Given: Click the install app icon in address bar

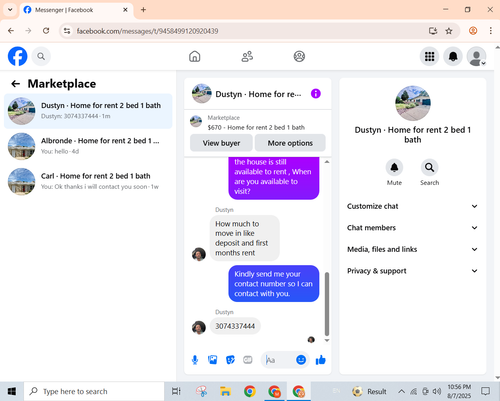Looking at the screenshot, I should [433, 31].
